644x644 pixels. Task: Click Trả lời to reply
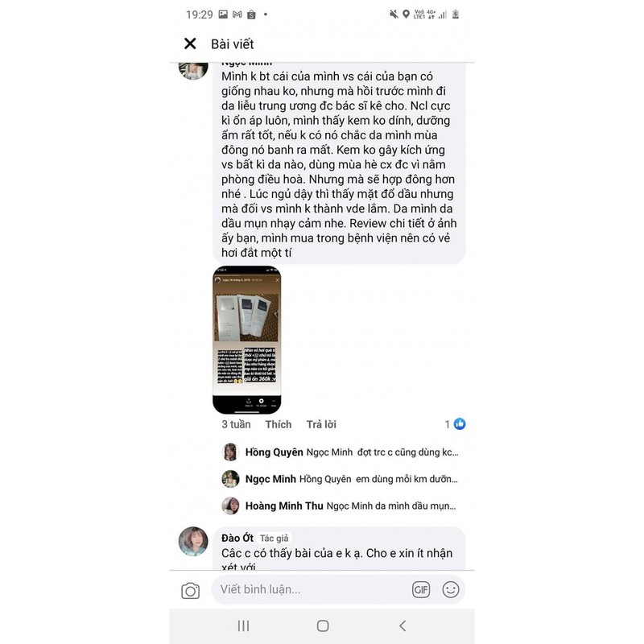tap(321, 424)
